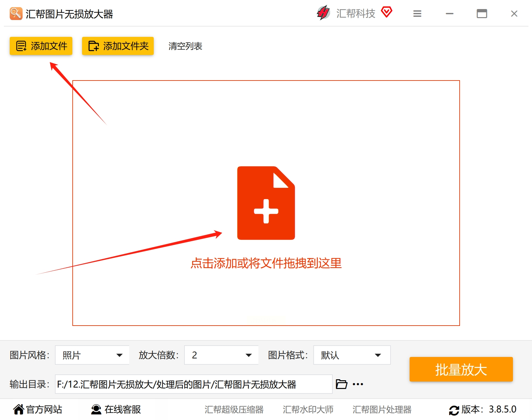Image resolution: width=532 pixels, height=420 pixels.
Task: Click the 在线客服 headset icon
Action: point(96,409)
